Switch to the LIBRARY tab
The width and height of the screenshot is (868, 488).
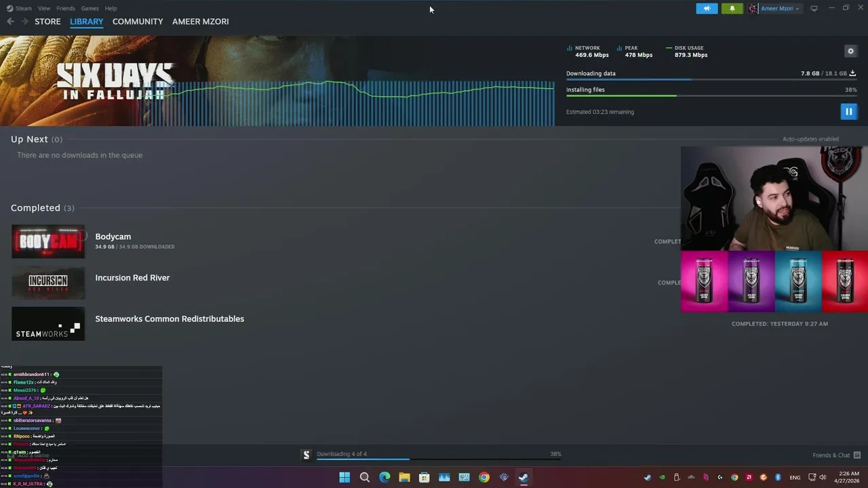pyautogui.click(x=87, y=22)
